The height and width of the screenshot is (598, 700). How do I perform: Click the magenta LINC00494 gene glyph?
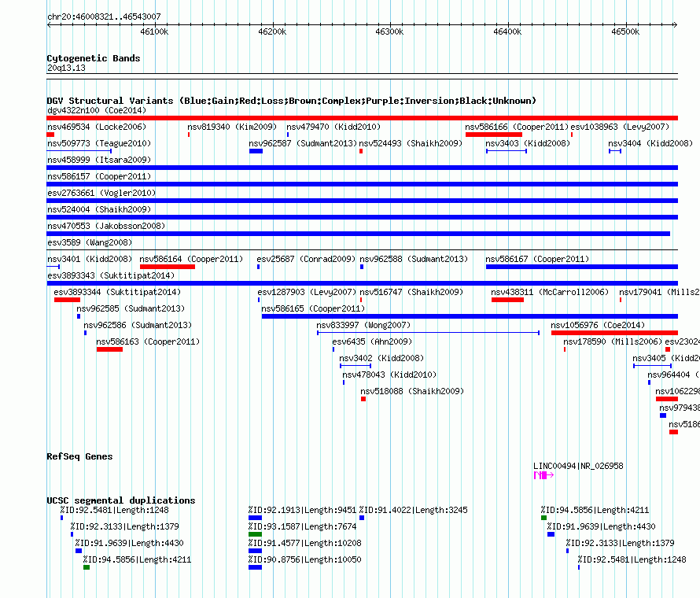click(543, 475)
